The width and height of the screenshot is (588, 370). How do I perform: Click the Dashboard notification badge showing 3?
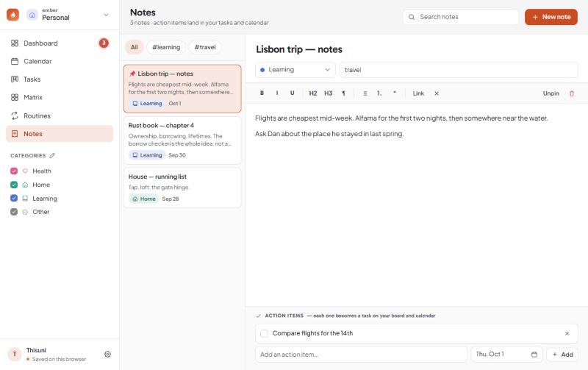(104, 43)
